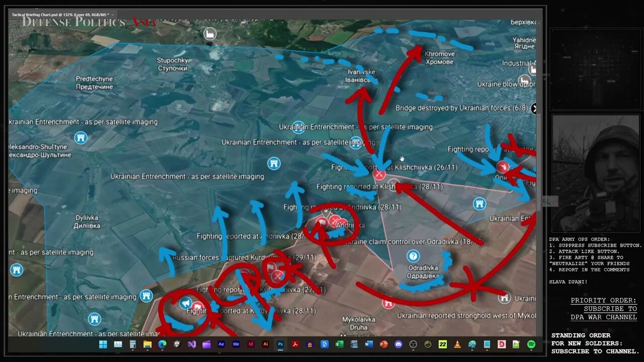644x362 pixels.
Task: Click the megaphone marker near Kurdyumivka
Action: (x=186, y=303)
